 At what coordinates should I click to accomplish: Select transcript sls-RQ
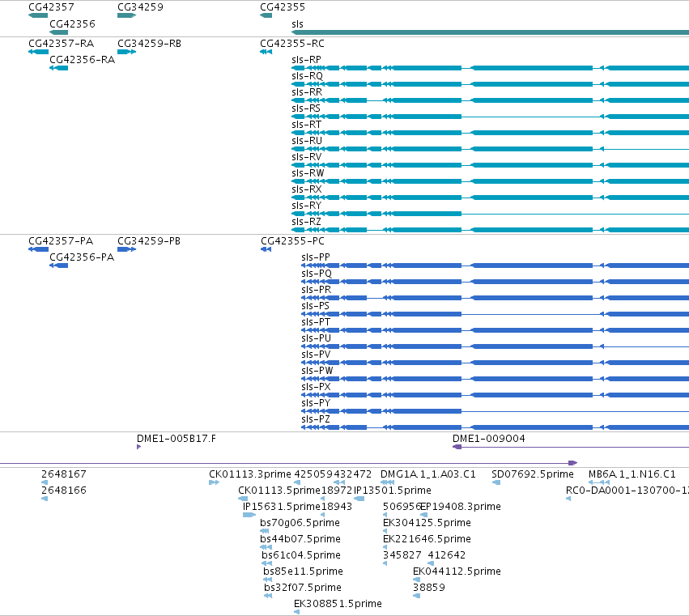(x=307, y=76)
